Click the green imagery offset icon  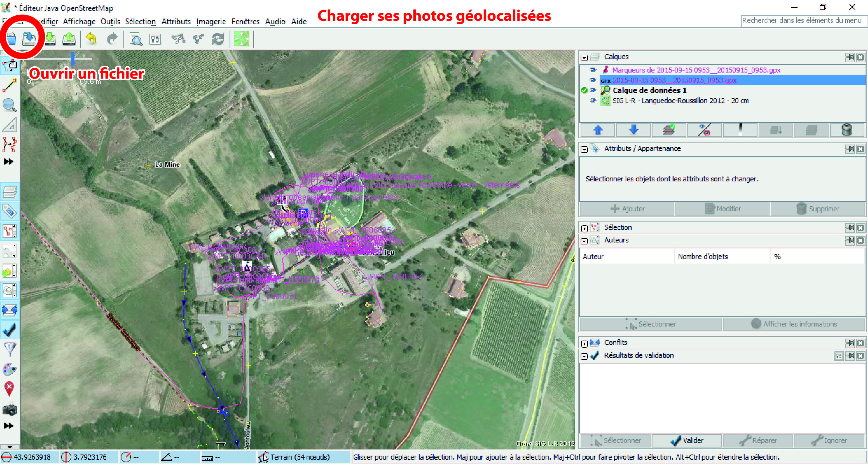242,39
